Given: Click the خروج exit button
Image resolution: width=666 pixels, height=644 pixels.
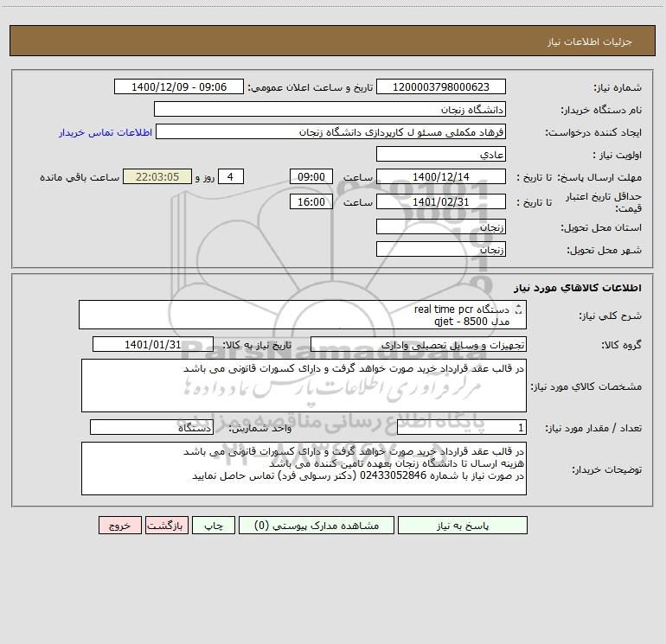Looking at the screenshot, I should coord(119,526).
